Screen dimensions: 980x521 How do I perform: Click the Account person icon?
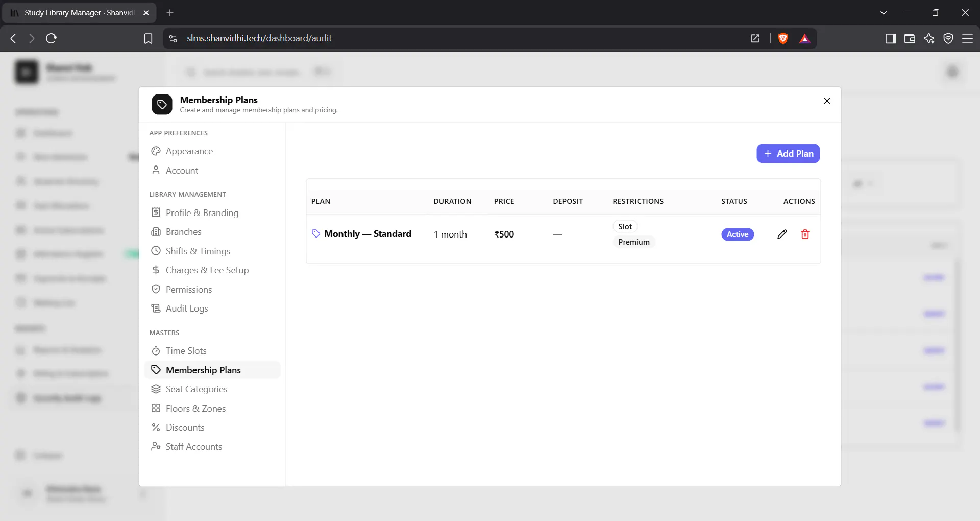point(156,170)
